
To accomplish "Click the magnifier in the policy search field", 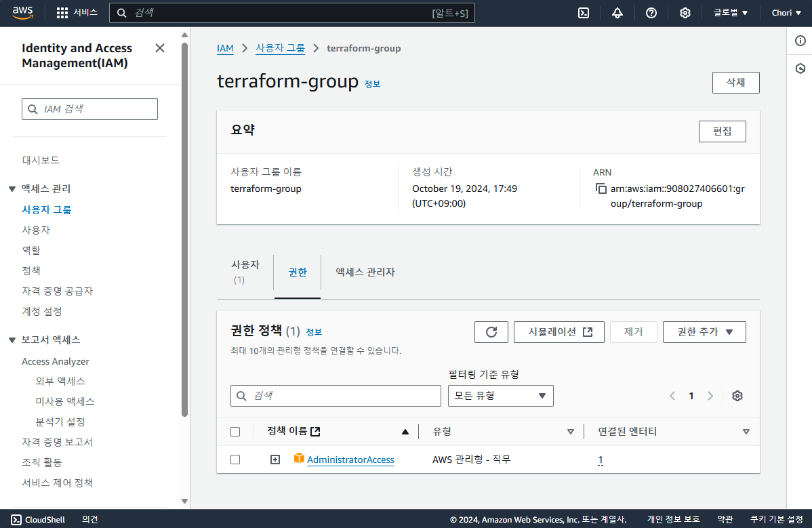I will pos(241,396).
